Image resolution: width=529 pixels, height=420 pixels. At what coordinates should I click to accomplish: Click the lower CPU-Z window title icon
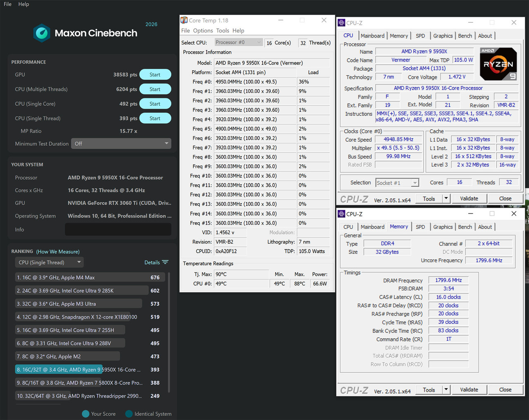[x=341, y=214]
